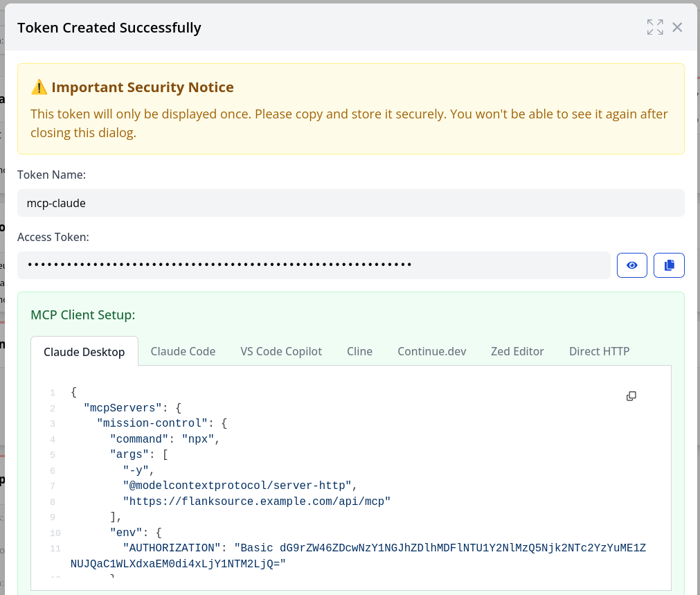
Task: Expand the dialog to fullscreen
Action: pyautogui.click(x=654, y=27)
